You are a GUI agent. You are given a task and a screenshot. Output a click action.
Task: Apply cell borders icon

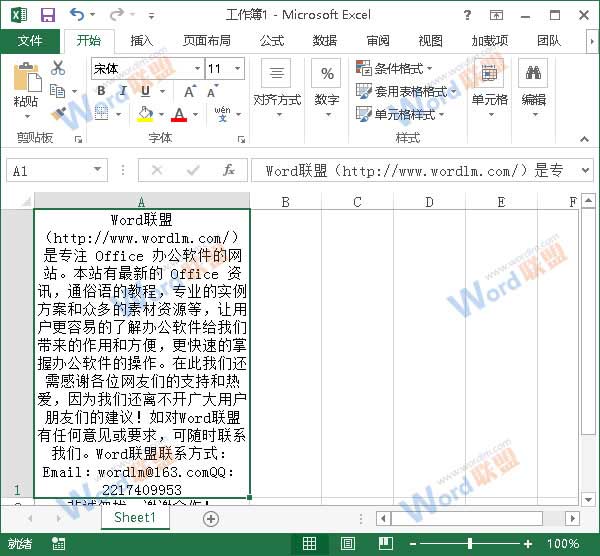click(101, 114)
